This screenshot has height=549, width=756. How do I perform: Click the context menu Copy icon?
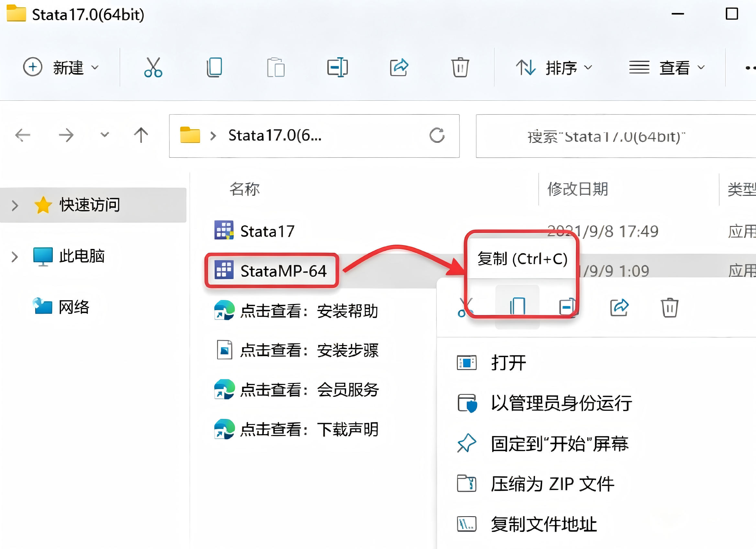coord(517,307)
